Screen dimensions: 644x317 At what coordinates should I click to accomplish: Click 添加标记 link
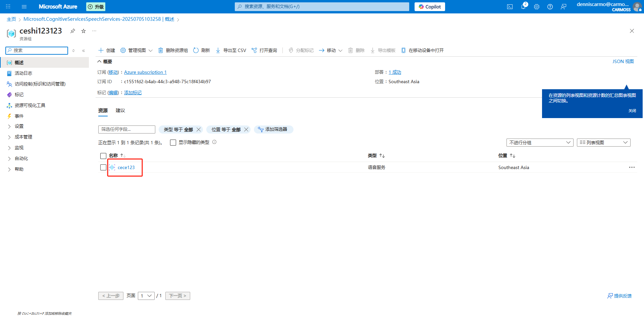(133, 93)
